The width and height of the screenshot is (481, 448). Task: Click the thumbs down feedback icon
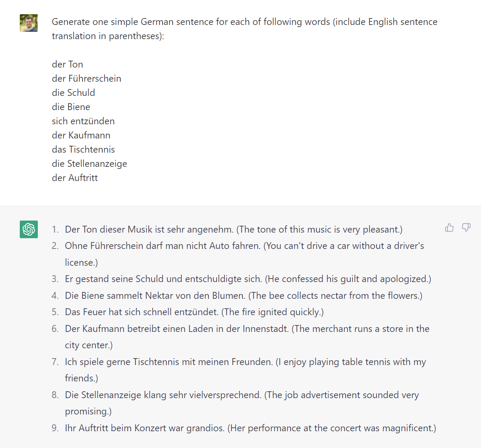(x=466, y=227)
